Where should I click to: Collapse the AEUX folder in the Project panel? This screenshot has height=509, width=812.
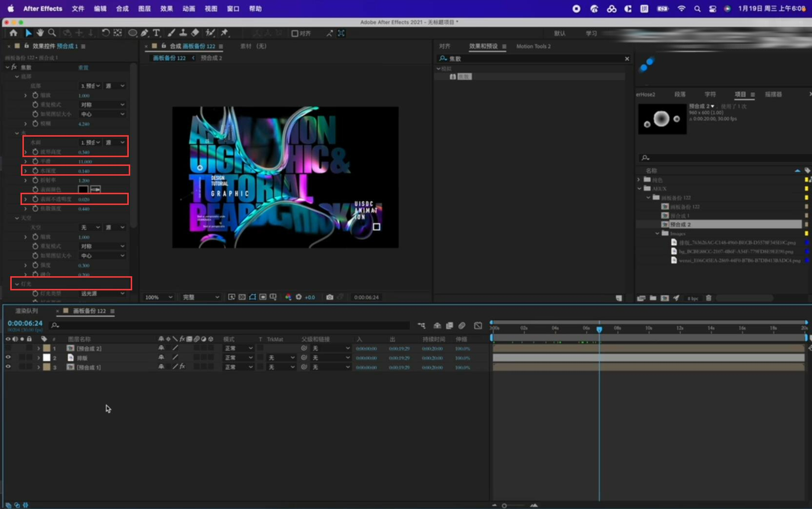[639, 188]
